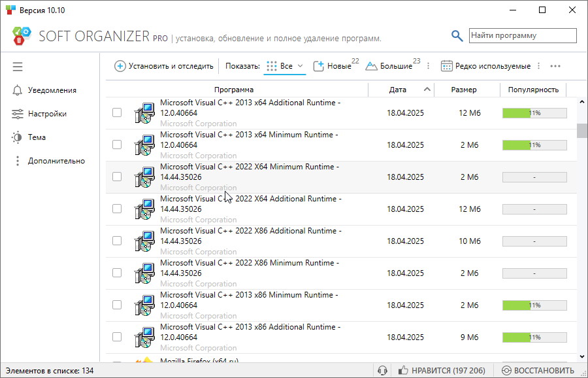Check the 2022 X64 Minimum Runtime checkbox
This screenshot has width=588, height=378.
tap(117, 177)
